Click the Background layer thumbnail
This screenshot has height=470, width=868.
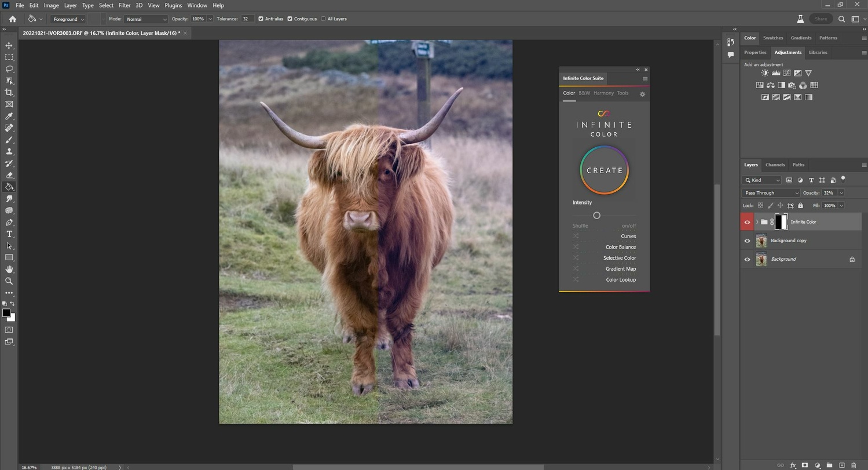tap(761, 259)
